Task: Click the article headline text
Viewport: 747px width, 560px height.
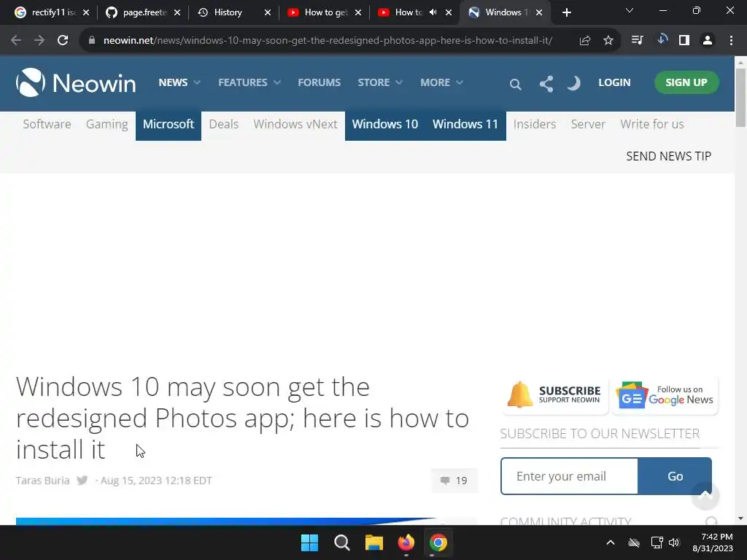Action: [x=242, y=418]
